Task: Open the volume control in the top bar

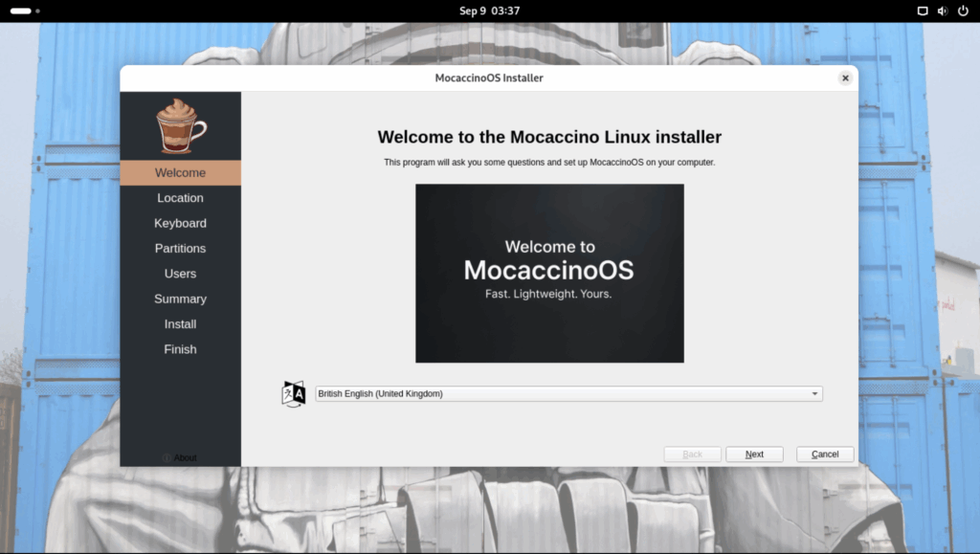Action: pyautogui.click(x=942, y=11)
